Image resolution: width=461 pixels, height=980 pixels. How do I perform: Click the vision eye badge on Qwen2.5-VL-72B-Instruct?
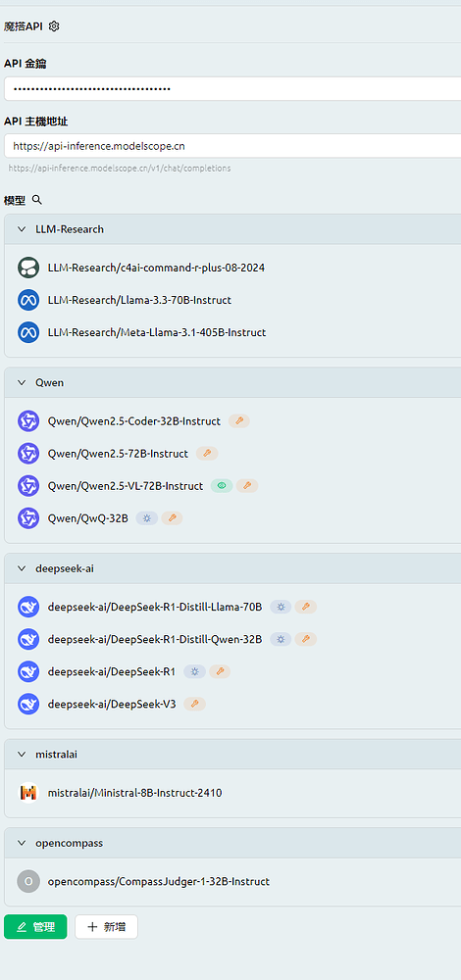(x=222, y=486)
